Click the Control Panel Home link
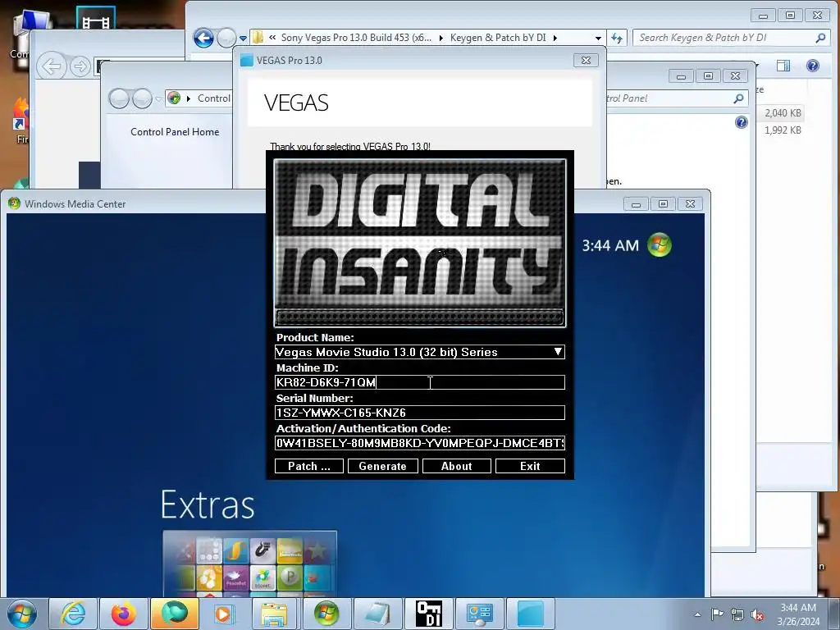The image size is (840, 630). click(175, 132)
